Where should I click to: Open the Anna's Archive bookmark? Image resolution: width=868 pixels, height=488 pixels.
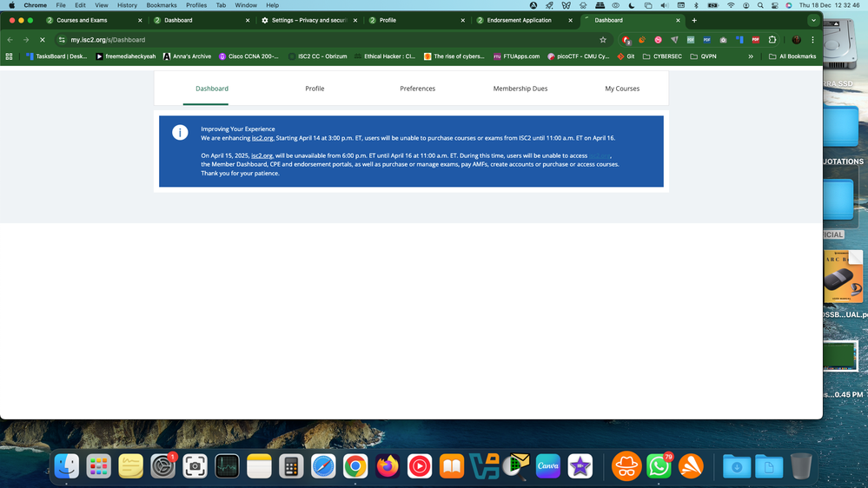click(x=187, y=56)
